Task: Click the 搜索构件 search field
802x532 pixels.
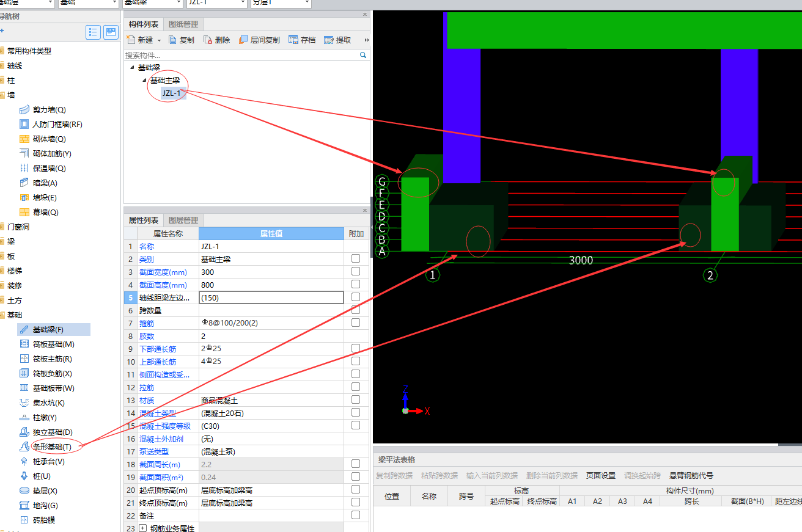Action: click(241, 55)
